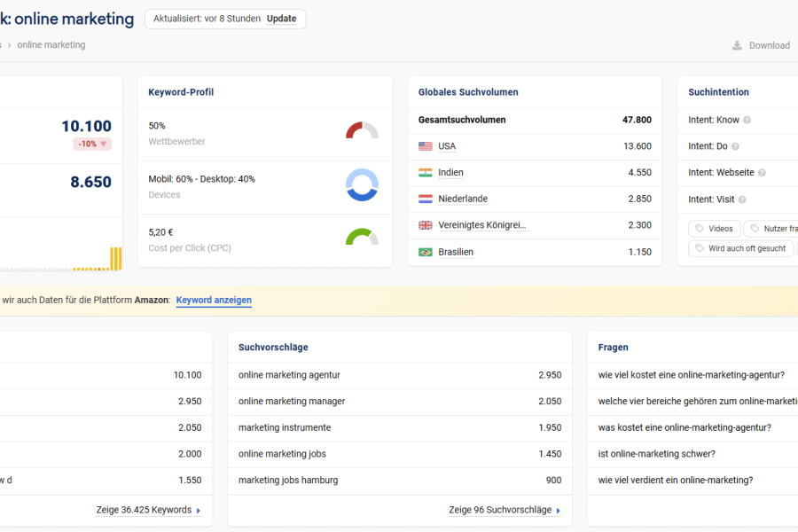
Task: Click question wie viel verdient ein online-marketing?
Action: (676, 480)
